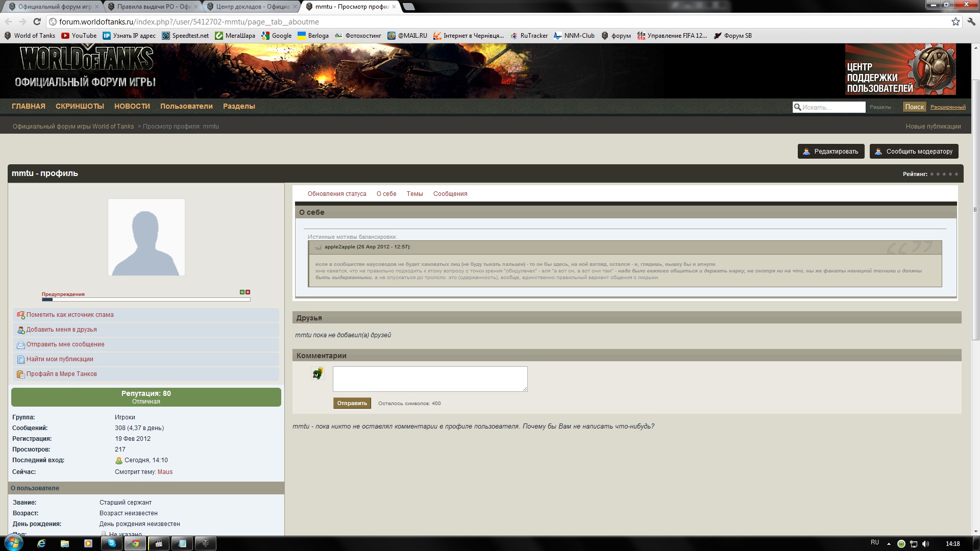Select the Обновления статуса profile tab
The image size is (980, 551).
pyautogui.click(x=337, y=194)
